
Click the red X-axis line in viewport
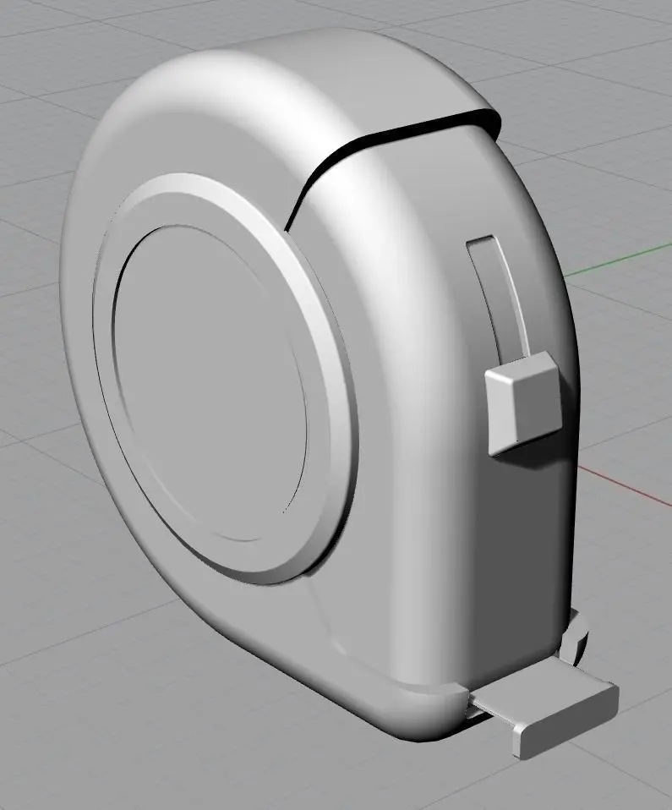625,486
